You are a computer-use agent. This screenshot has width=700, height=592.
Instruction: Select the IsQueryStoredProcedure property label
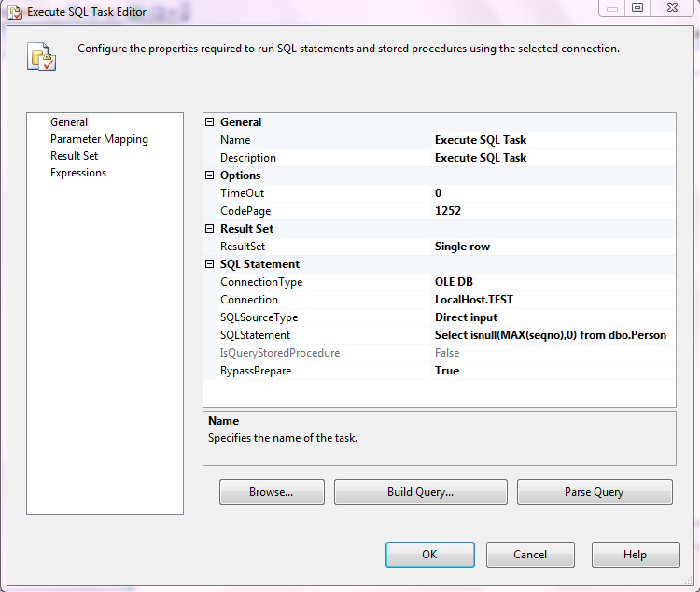click(280, 353)
